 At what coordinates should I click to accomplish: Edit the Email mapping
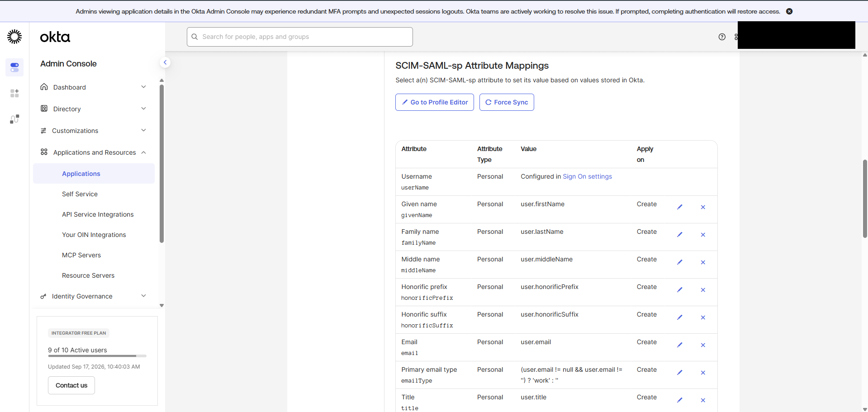(679, 345)
